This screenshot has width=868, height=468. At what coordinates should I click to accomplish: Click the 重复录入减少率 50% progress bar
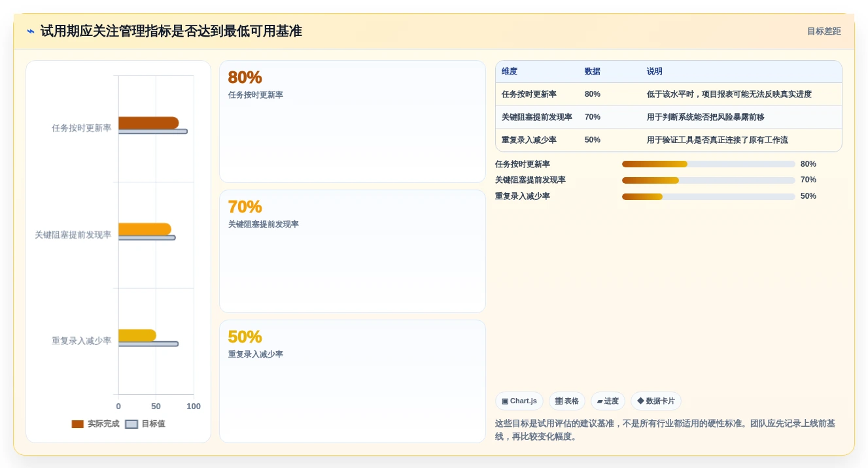coord(708,196)
